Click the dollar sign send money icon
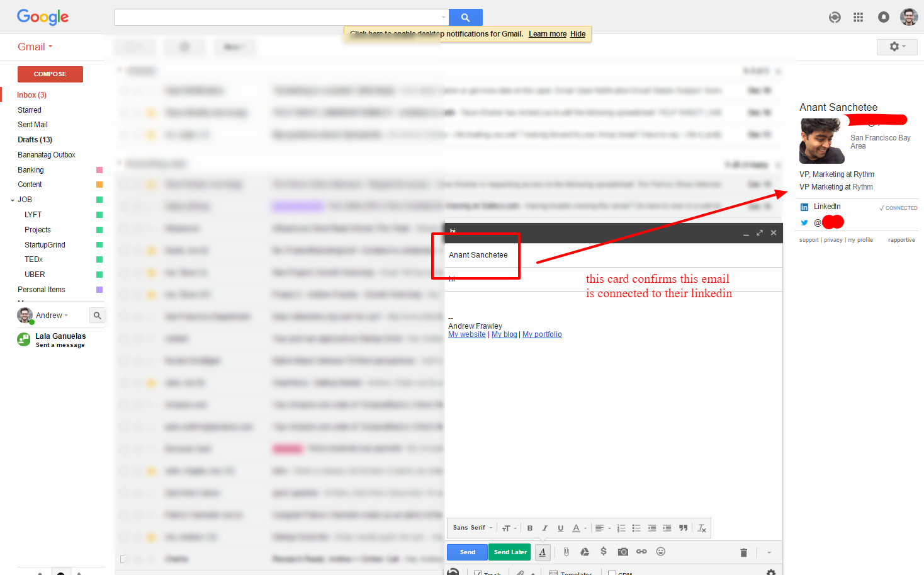Screen dimensions: 924x575 tap(604, 552)
